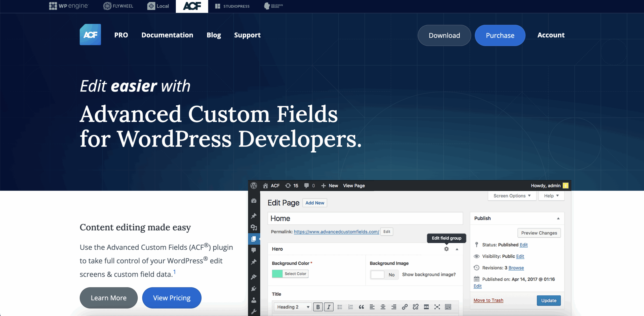This screenshot has height=316, width=644.
Task: Open the Tools wrench icon in sidebar
Action: click(254, 312)
